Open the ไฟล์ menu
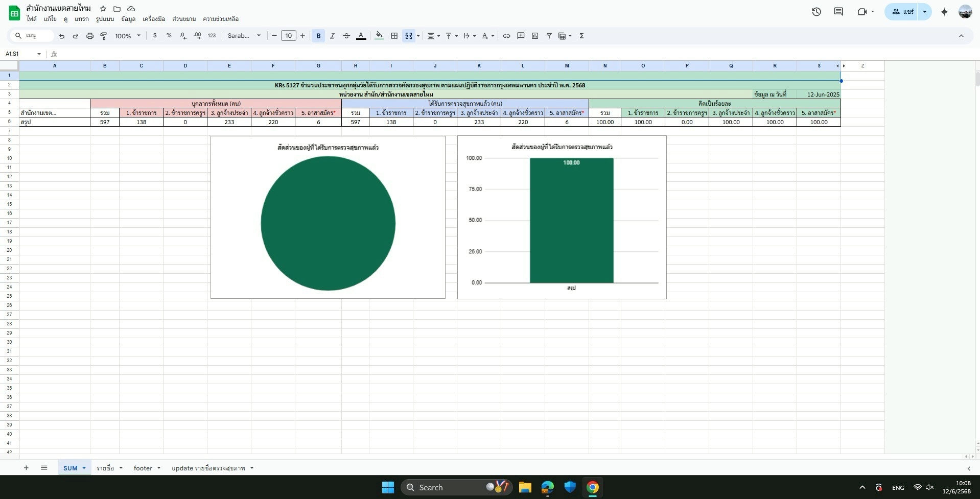The width and height of the screenshot is (980, 499). [x=32, y=19]
